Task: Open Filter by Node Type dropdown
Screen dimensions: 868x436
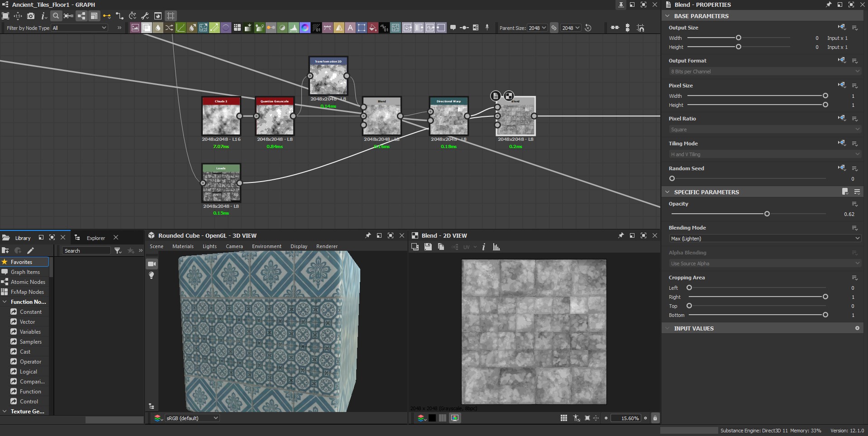Action: click(x=80, y=28)
